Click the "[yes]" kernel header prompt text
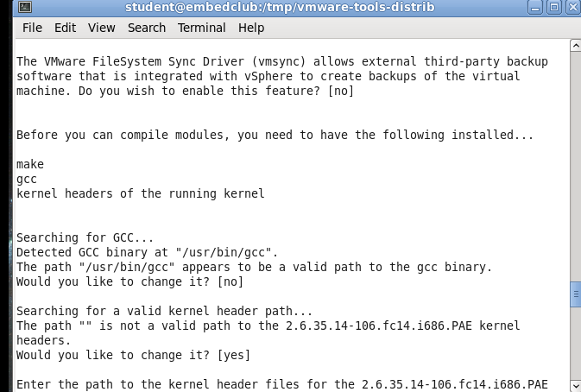581x392 pixels. click(x=234, y=355)
